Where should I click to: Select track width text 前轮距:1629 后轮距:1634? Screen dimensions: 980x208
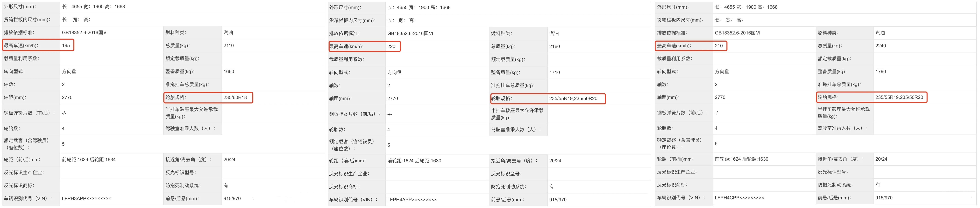pyautogui.click(x=89, y=160)
